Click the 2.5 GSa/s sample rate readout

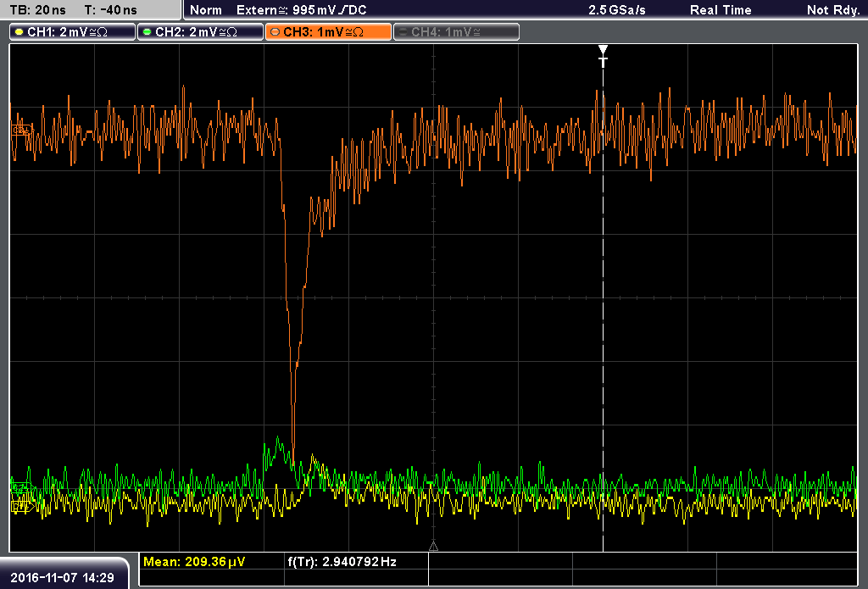click(x=617, y=10)
